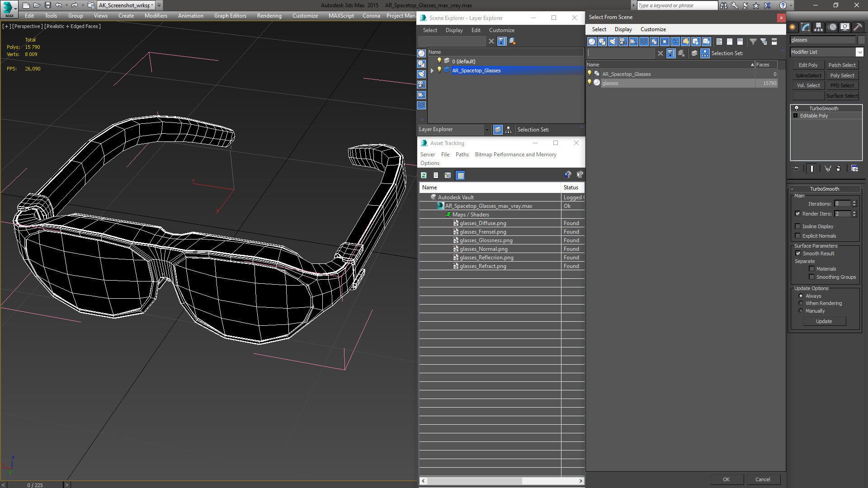The height and width of the screenshot is (488, 868).
Task: Open the Modifier List dropdown
Action: [x=859, y=52]
